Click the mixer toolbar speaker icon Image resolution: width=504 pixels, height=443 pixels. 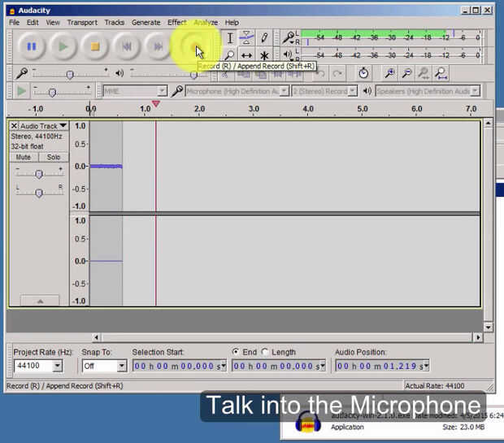119,73
